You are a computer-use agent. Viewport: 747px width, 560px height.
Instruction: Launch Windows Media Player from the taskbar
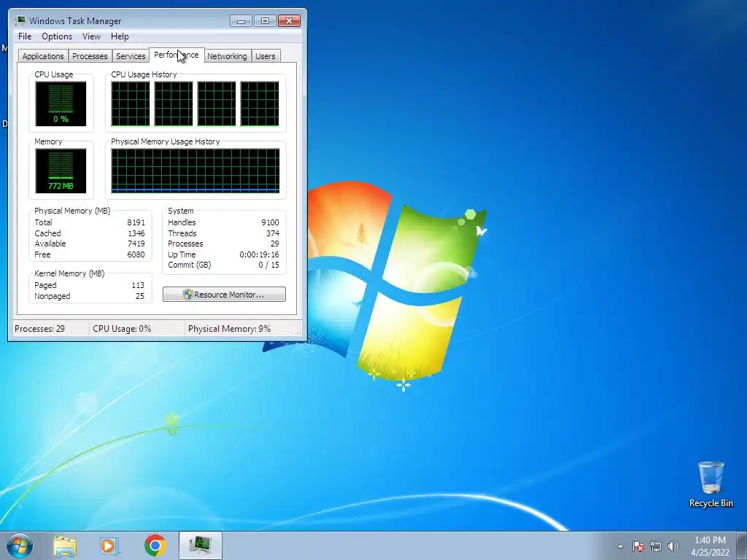point(109,545)
